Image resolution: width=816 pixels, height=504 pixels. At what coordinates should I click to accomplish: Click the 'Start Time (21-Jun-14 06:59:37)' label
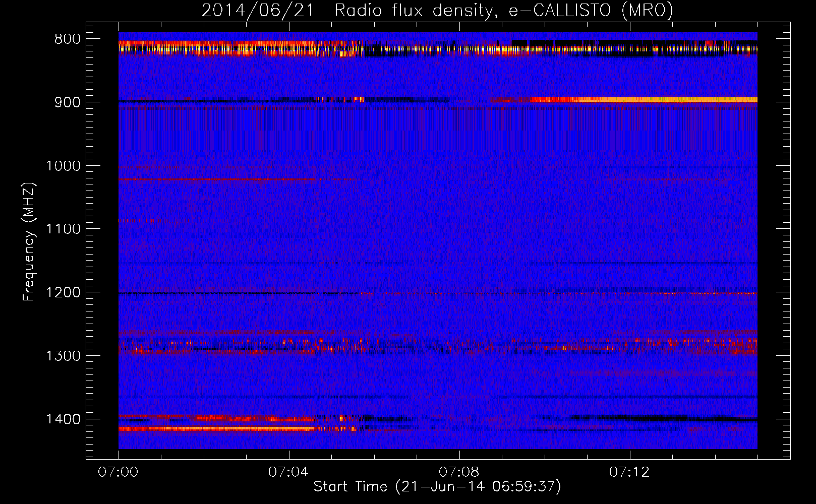click(437, 486)
